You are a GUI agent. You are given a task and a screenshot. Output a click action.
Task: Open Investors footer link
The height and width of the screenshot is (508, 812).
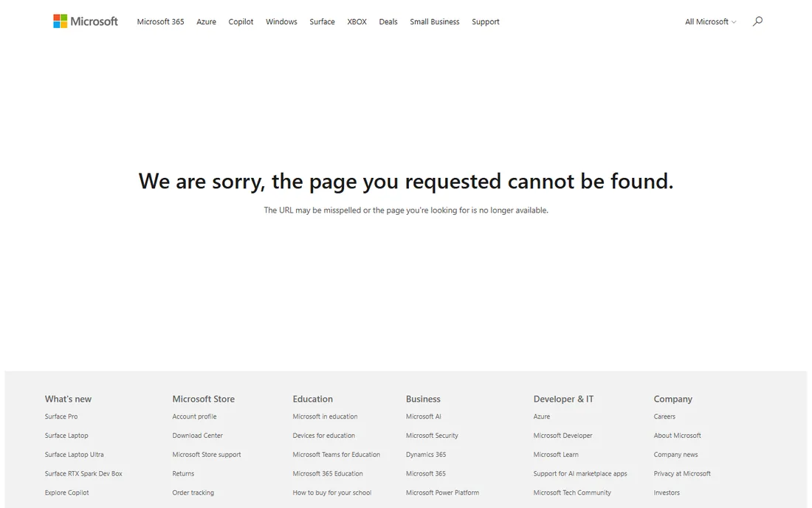pos(667,492)
